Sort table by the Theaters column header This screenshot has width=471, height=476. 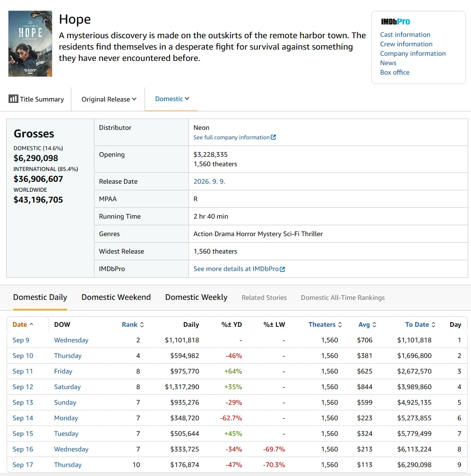click(322, 324)
